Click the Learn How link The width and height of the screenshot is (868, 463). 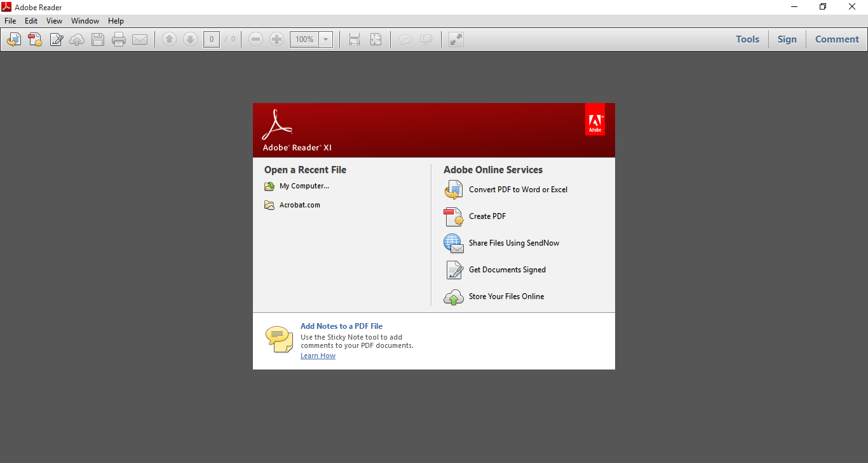coord(318,356)
